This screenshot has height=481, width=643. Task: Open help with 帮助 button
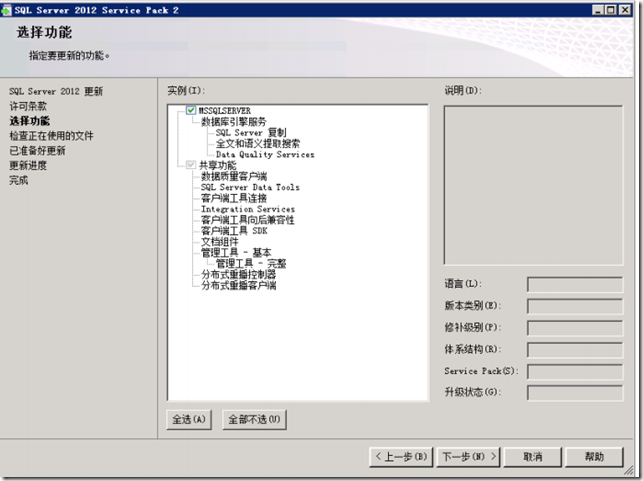coord(594,457)
